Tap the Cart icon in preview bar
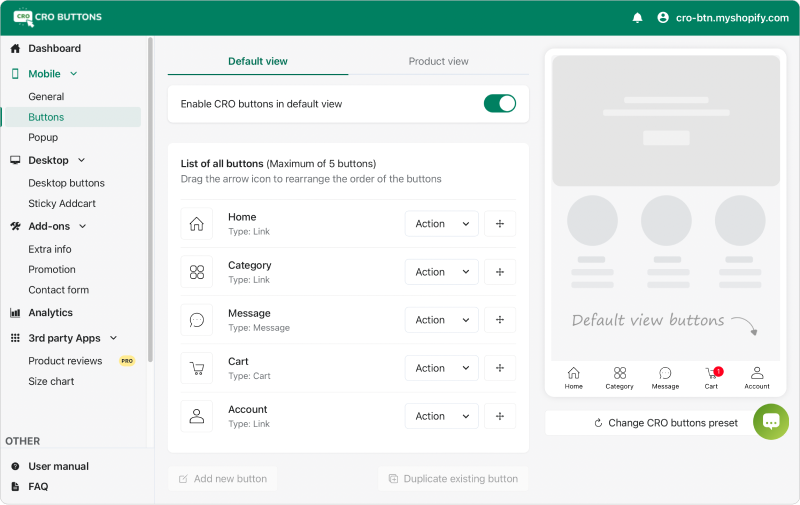 pyautogui.click(x=711, y=375)
